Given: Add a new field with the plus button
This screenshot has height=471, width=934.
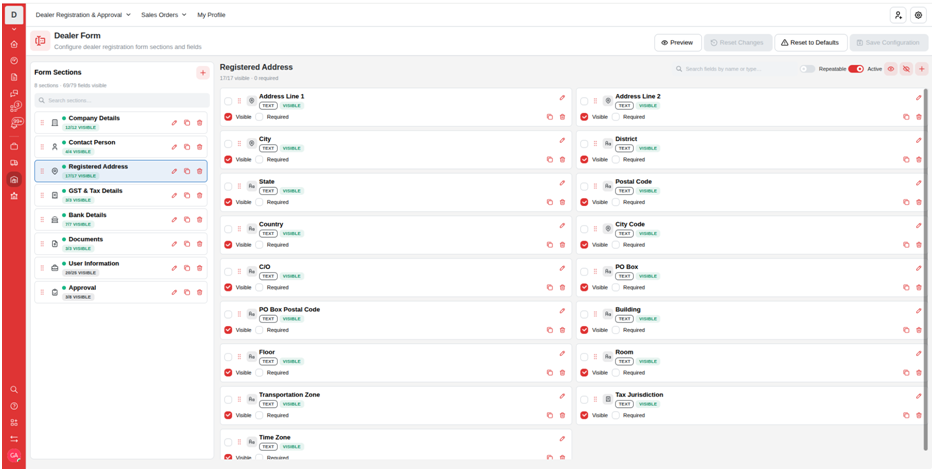Looking at the screenshot, I should [921, 69].
